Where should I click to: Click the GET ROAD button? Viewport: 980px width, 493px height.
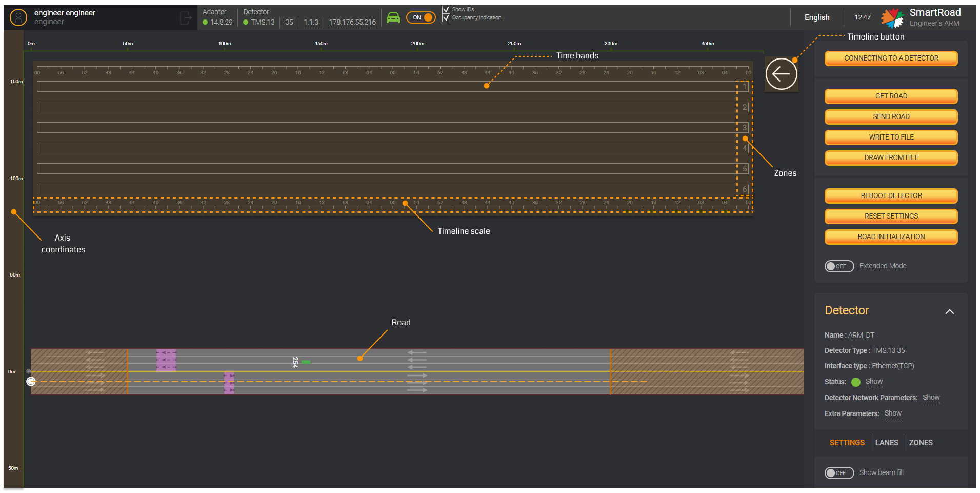click(x=891, y=96)
